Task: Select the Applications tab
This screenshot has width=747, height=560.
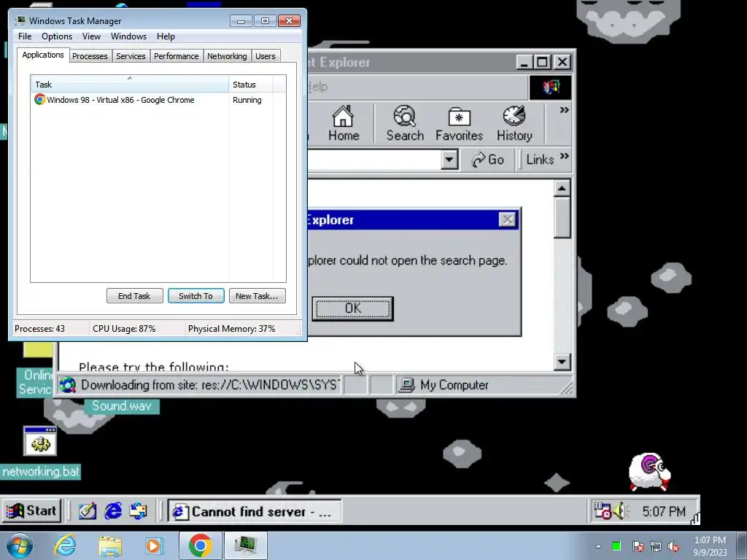Action: tap(43, 55)
